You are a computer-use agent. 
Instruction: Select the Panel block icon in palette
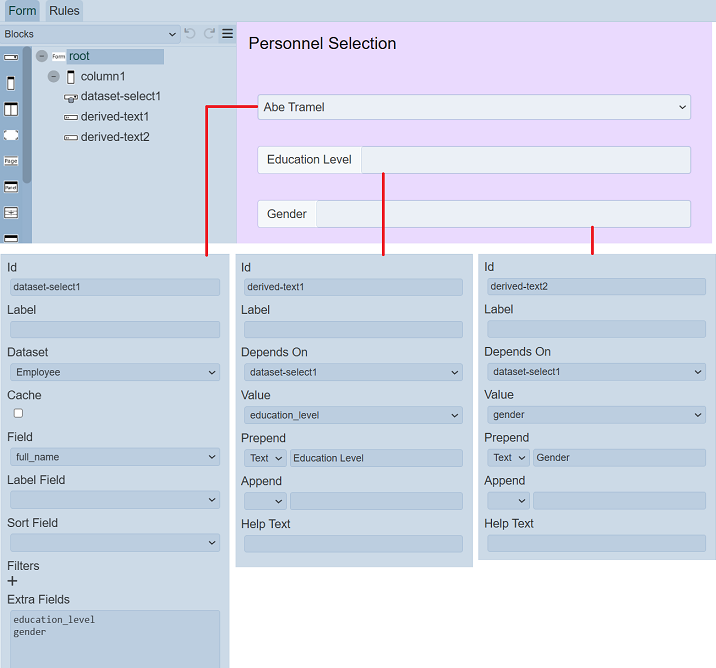[x=11, y=187]
